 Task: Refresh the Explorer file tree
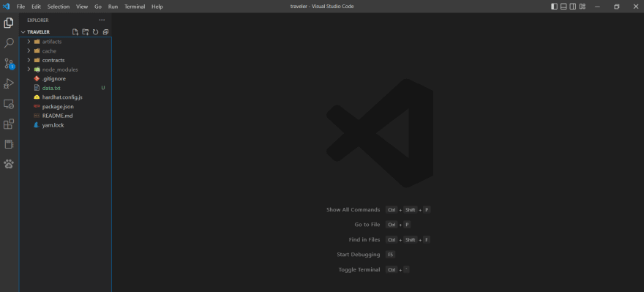pos(95,32)
